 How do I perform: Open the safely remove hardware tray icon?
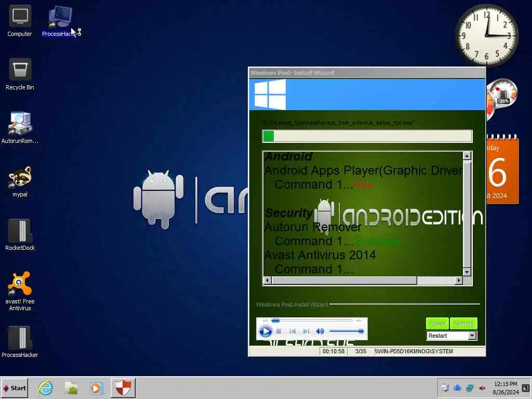click(x=445, y=388)
